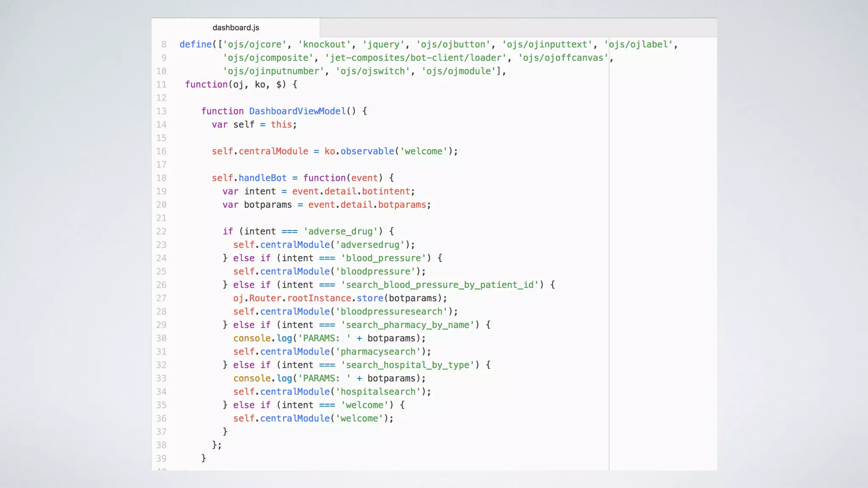Click rootInstance on line 27

coord(319,298)
